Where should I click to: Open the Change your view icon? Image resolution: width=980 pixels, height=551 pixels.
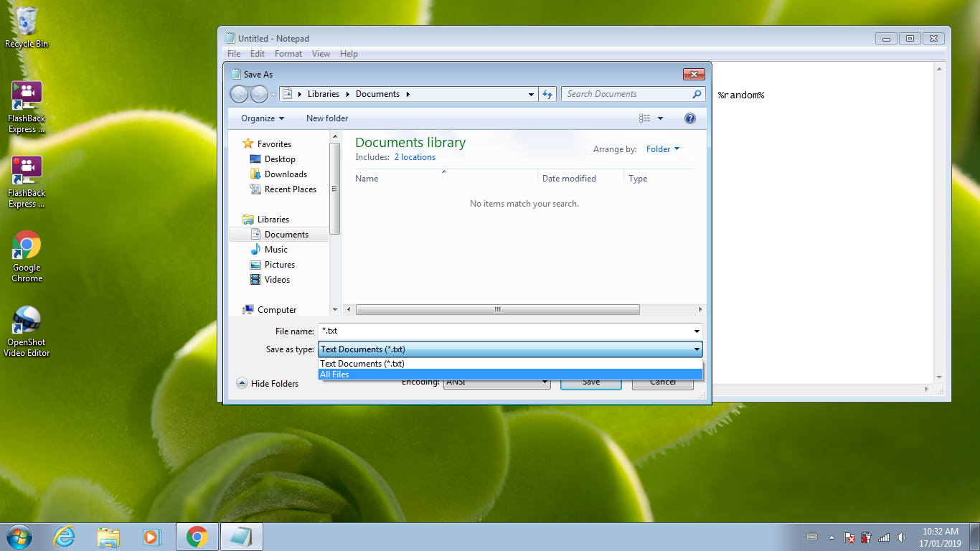(645, 118)
